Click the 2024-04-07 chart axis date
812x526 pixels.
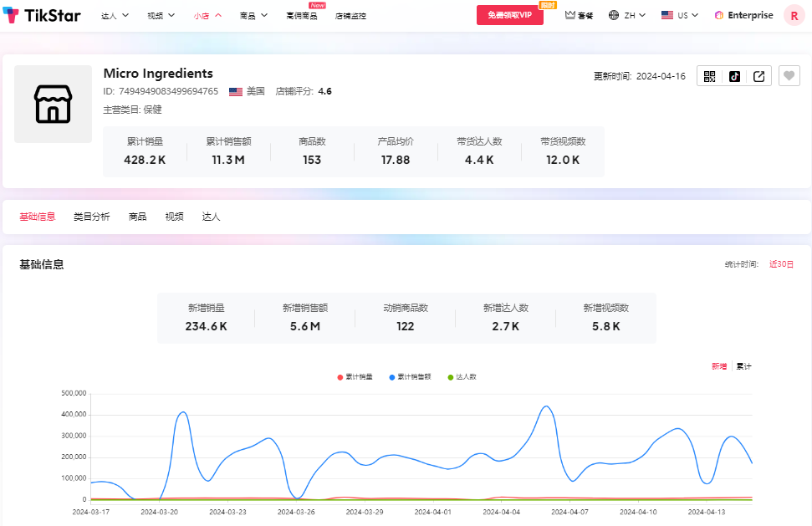(x=569, y=512)
